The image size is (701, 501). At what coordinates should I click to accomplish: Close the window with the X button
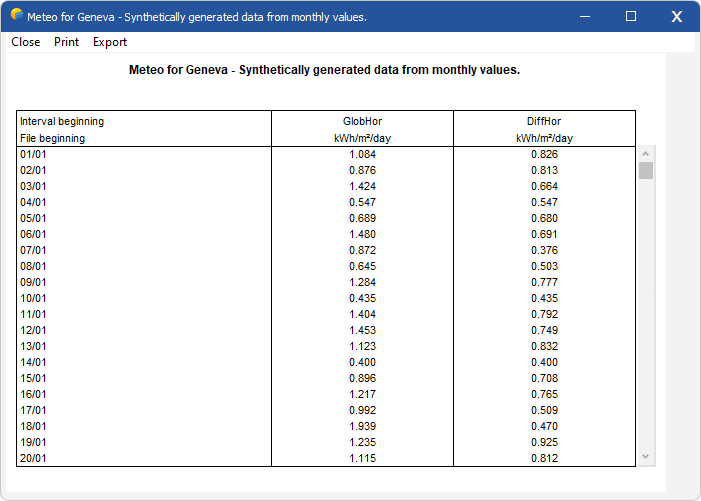click(676, 17)
